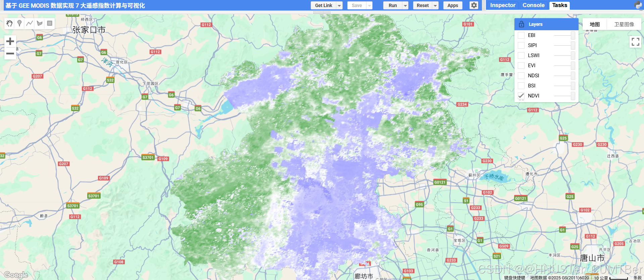Adjust the EBI layer opacity slider
Screen dimensions: 644x280
[564, 35]
